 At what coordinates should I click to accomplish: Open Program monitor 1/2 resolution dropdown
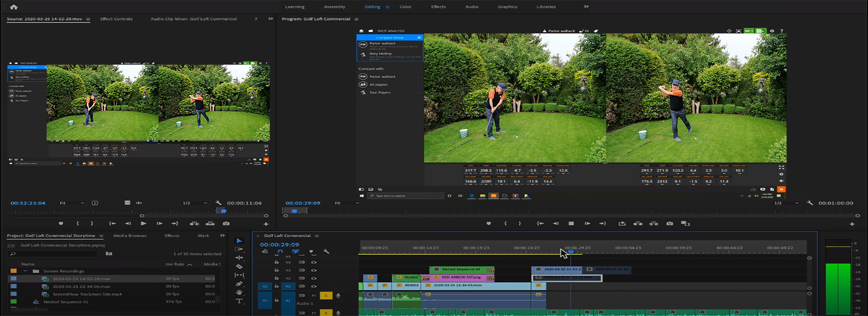(x=786, y=203)
